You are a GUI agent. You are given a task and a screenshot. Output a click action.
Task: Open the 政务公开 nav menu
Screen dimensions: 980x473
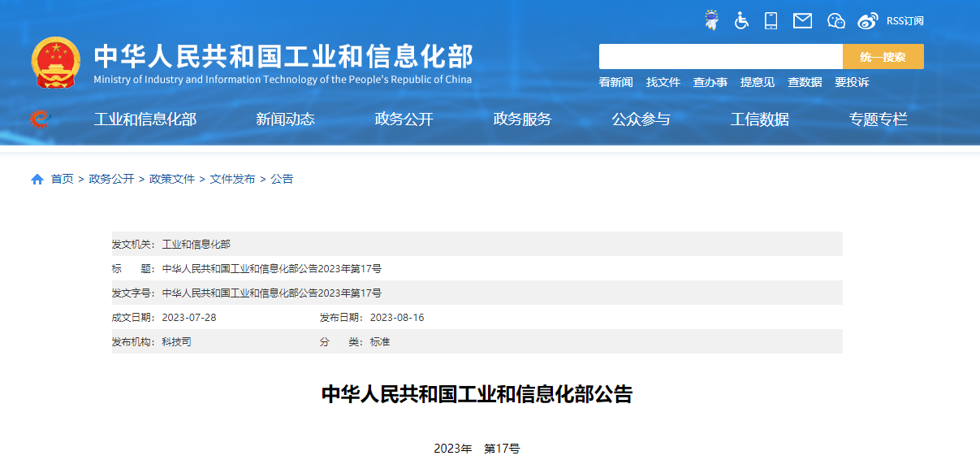coord(404,119)
